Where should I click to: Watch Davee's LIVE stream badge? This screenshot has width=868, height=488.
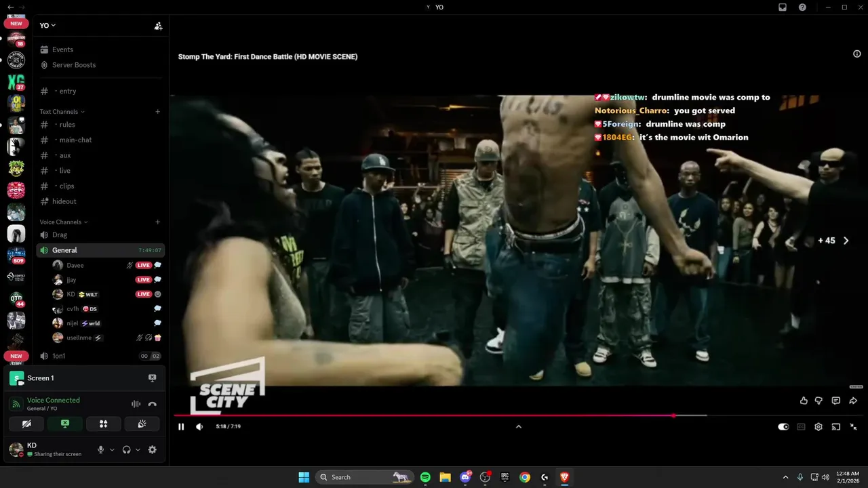tap(143, 265)
